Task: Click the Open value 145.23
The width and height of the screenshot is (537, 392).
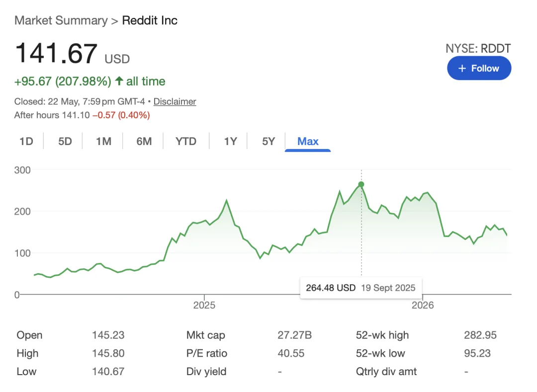Action: tap(108, 335)
